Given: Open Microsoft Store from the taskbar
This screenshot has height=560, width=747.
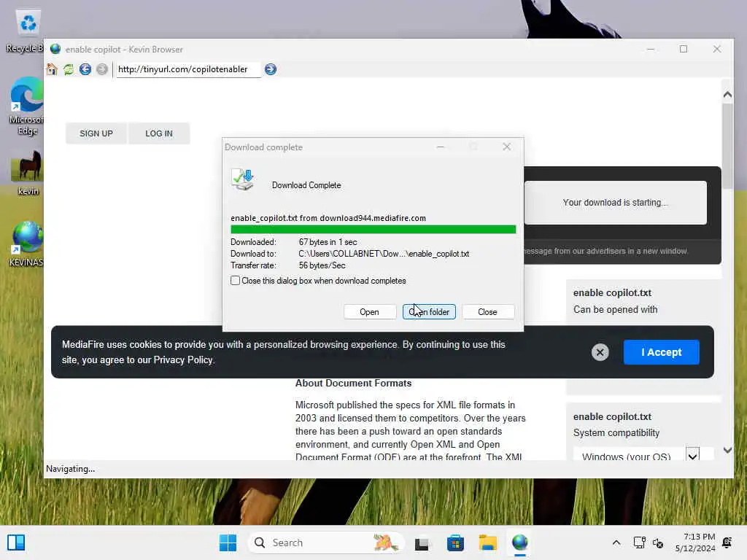Looking at the screenshot, I should click(455, 542).
